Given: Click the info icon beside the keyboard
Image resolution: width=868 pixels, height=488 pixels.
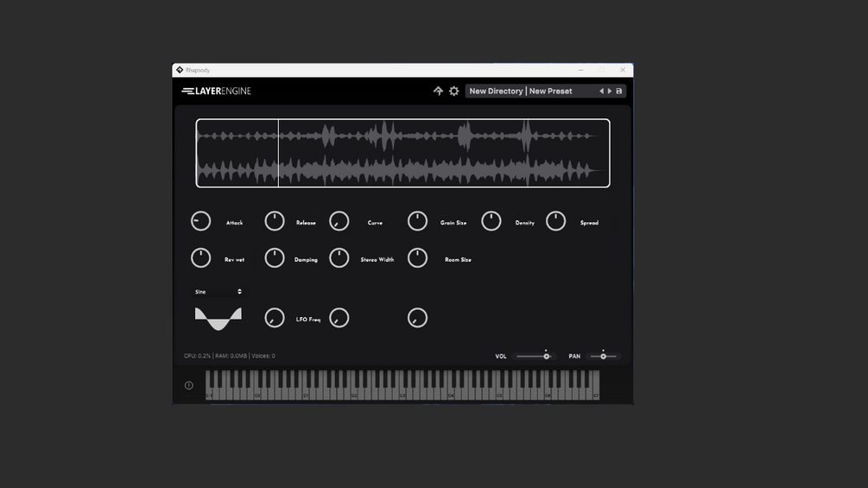Looking at the screenshot, I should click(189, 385).
